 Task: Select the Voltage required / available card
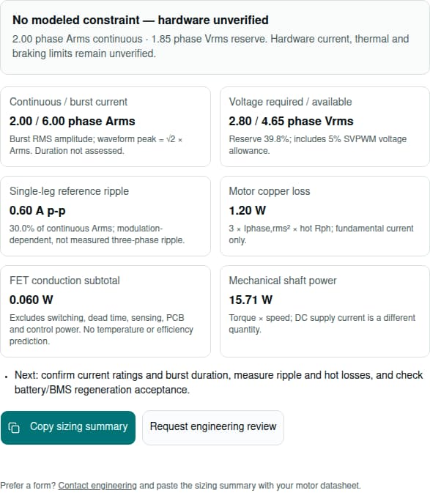click(325, 127)
